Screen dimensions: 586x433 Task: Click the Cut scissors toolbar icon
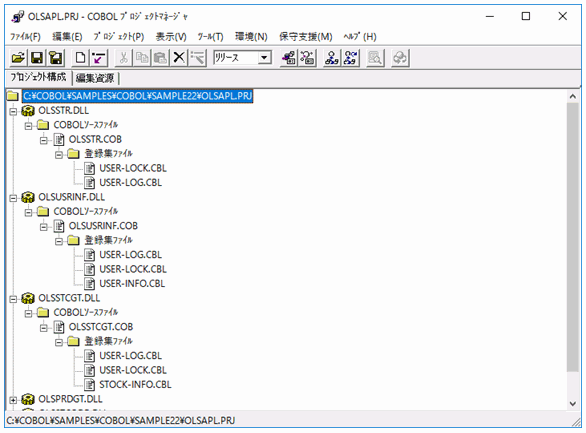[x=123, y=58]
